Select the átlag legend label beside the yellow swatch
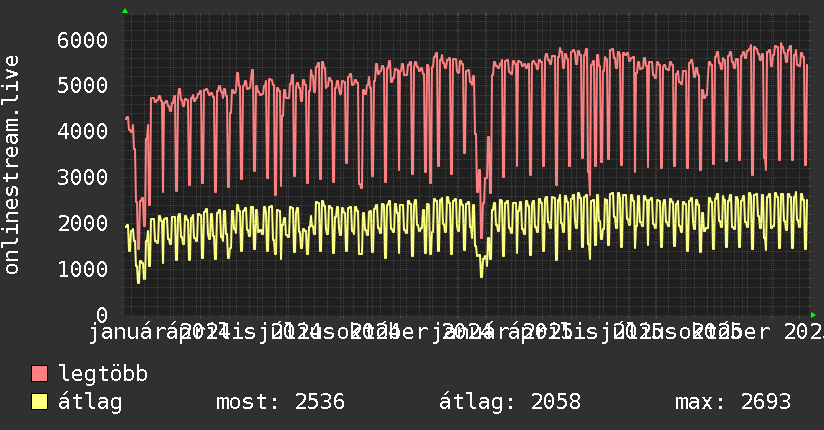The height and width of the screenshot is (430, 824). tap(90, 402)
